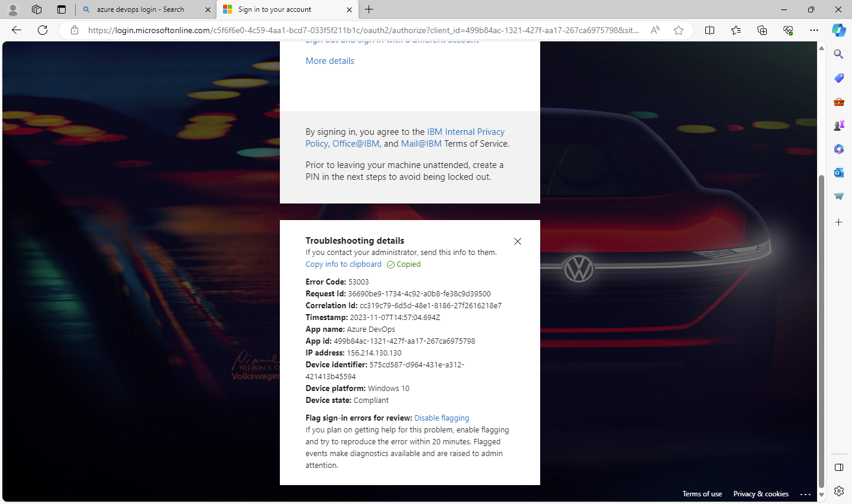The image size is (852, 504).
Task: Click the address bar URL
Action: point(363,30)
